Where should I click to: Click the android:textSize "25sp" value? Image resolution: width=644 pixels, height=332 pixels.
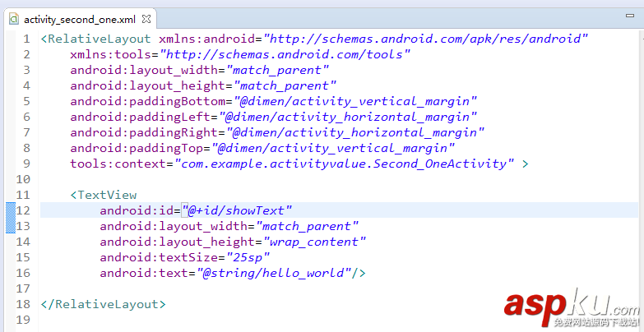click(x=248, y=257)
